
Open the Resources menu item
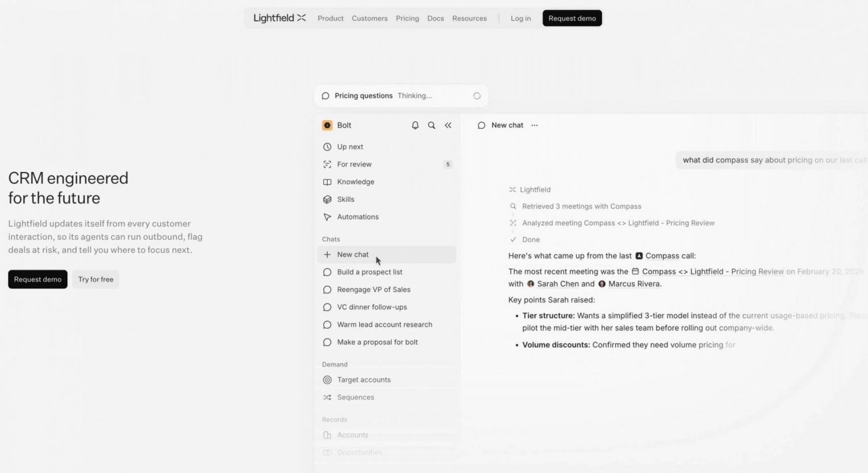pyautogui.click(x=469, y=18)
